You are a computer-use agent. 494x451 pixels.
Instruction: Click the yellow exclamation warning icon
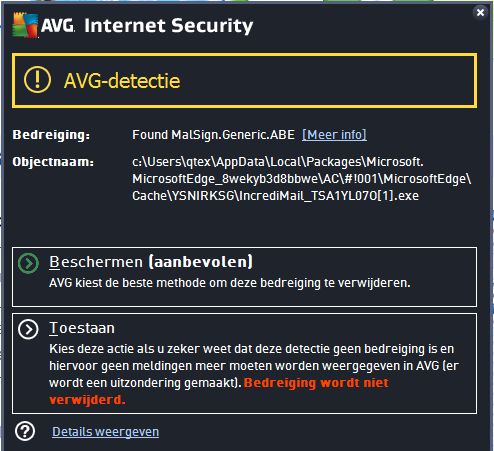pos(37,80)
